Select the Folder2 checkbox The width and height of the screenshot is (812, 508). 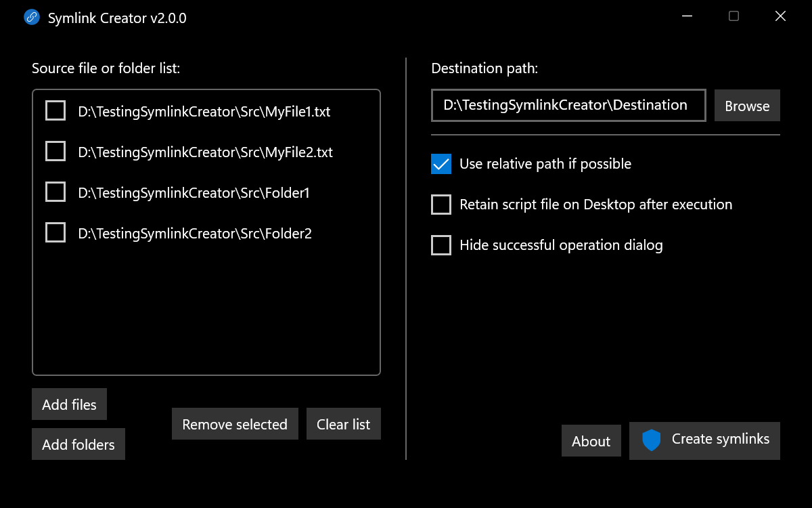click(55, 232)
